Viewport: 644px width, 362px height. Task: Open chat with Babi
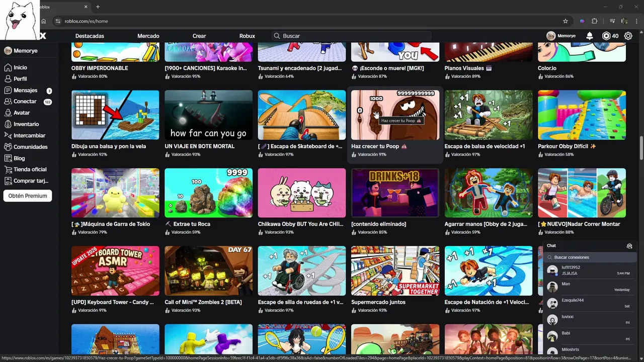click(x=590, y=336)
